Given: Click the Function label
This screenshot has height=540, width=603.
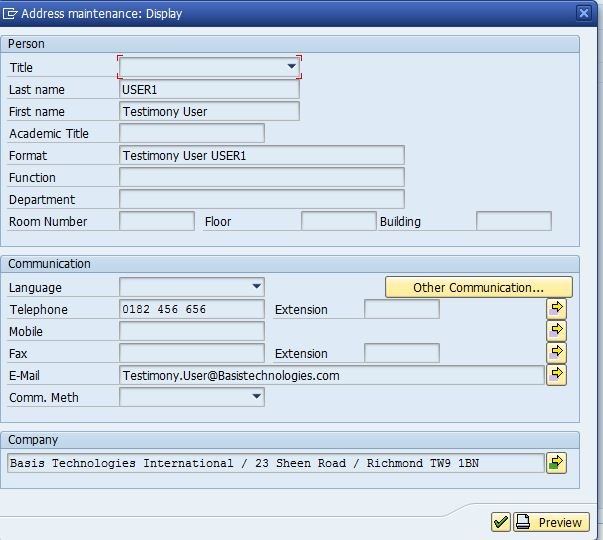Looking at the screenshot, I should (x=32, y=177).
